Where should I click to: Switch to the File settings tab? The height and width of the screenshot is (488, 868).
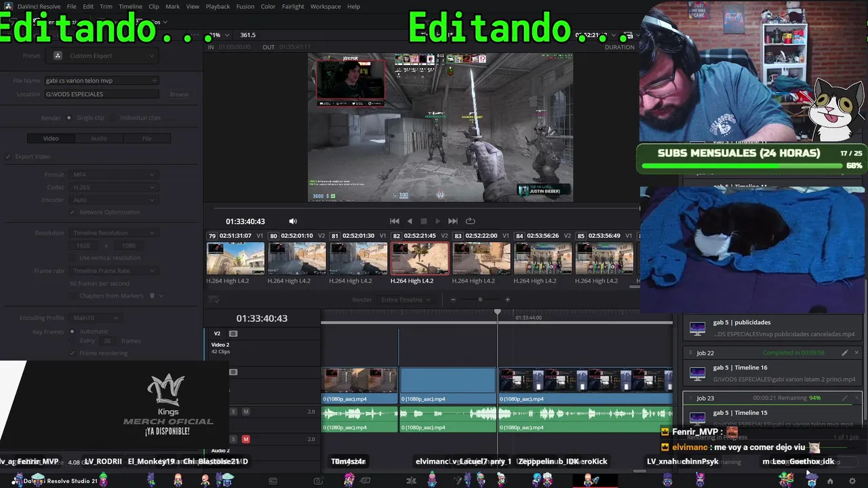pyautogui.click(x=146, y=138)
